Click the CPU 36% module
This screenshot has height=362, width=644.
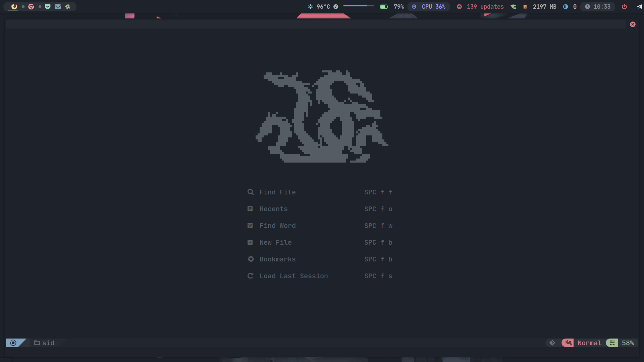[433, 7]
